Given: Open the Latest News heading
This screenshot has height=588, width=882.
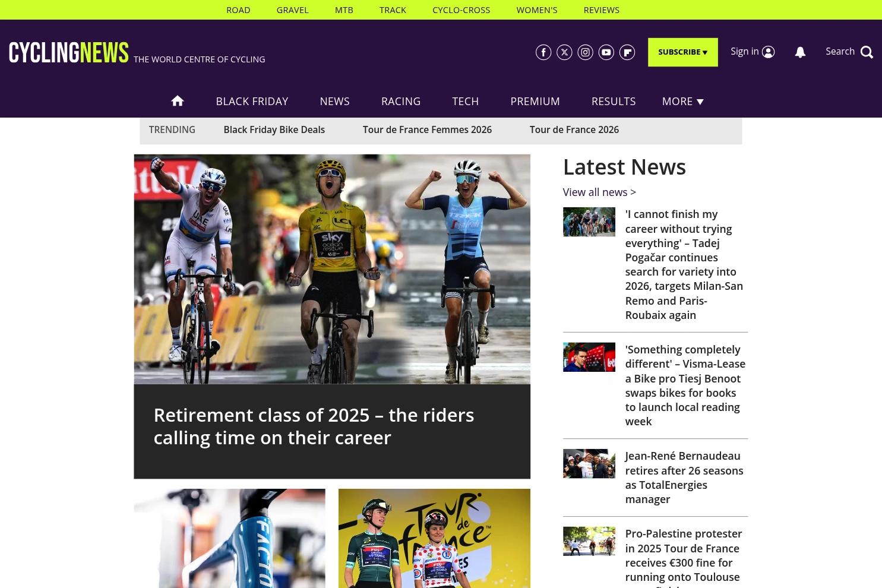Looking at the screenshot, I should [x=624, y=167].
